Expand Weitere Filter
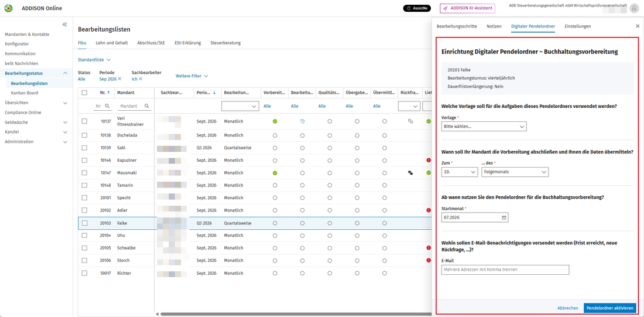This screenshot has height=317, width=644. tap(191, 76)
